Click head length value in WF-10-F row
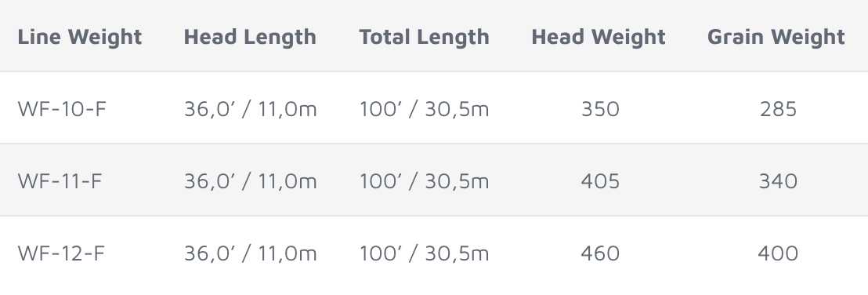 tap(250, 109)
